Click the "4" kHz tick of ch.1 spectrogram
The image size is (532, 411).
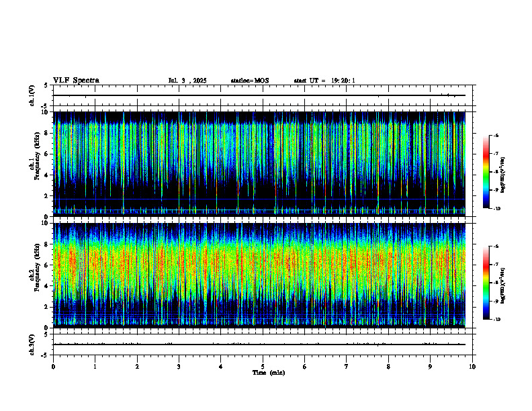pyautogui.click(x=47, y=175)
